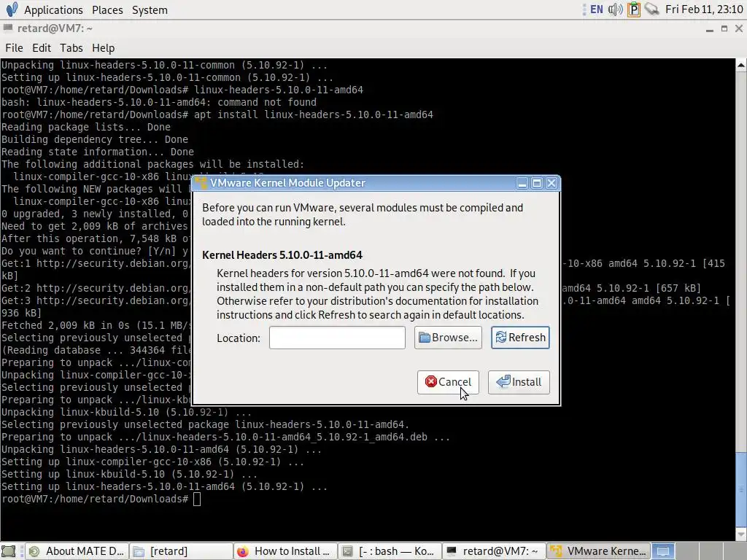Viewport: 747px width, 560px height.
Task: Click 'Setting up linux-kbuild-5.10' terminal line
Action: pyautogui.click(x=129, y=474)
